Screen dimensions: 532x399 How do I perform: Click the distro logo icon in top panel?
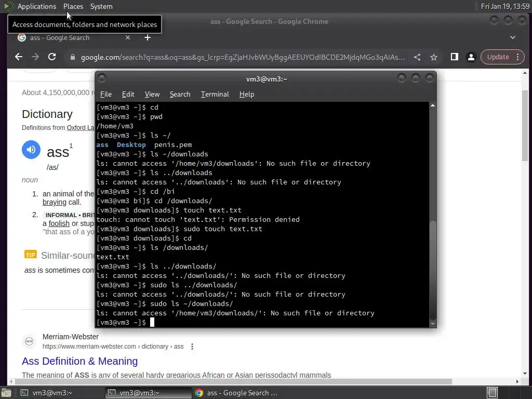click(8, 6)
